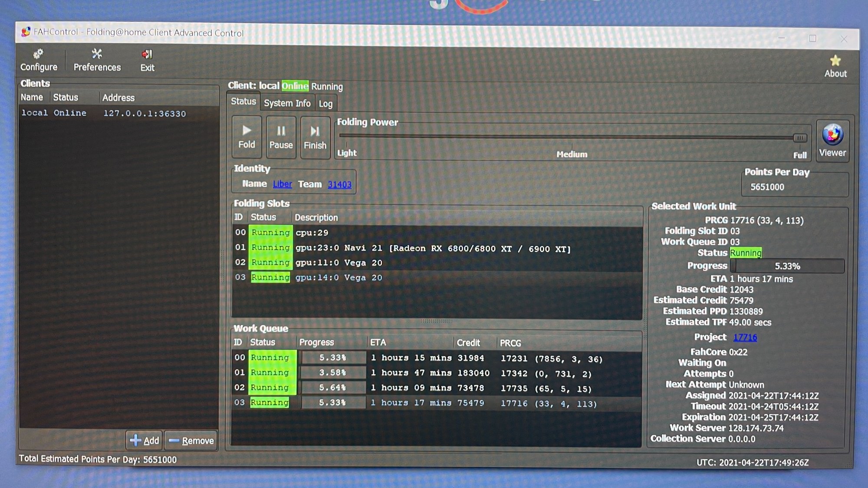This screenshot has width=868, height=488.
Task: Click the splitter handle between slots and queue
Action: click(x=437, y=321)
